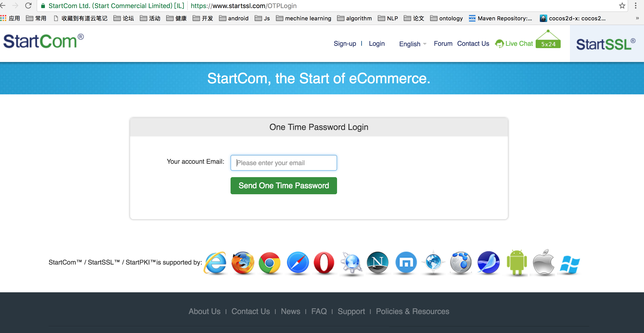The height and width of the screenshot is (333, 644).
Task: Click the Camino silver globe icon
Action: 461,263
